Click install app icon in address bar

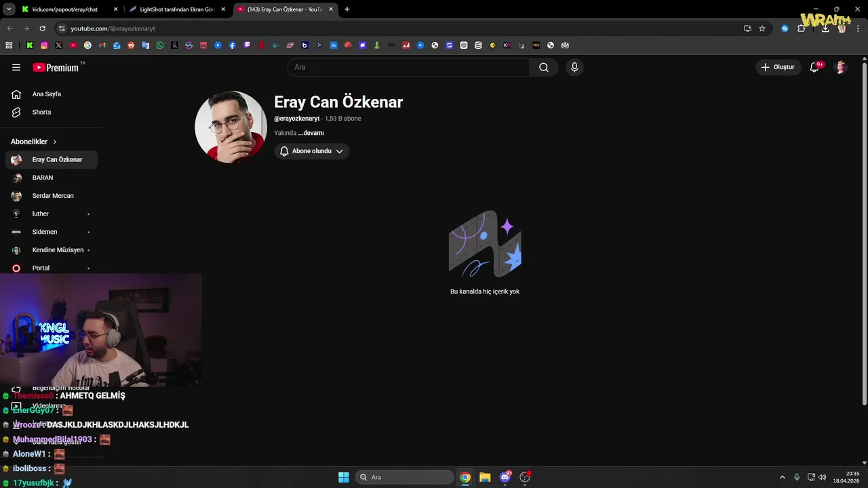[747, 28]
